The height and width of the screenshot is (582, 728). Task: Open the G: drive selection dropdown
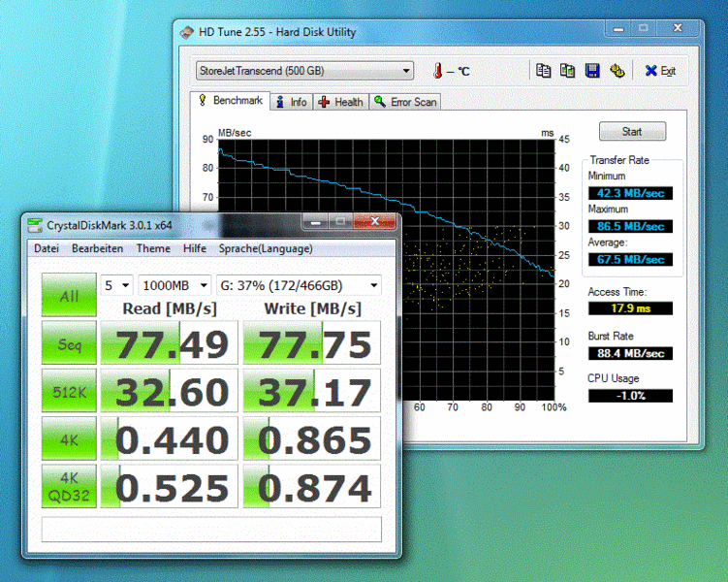[299, 285]
